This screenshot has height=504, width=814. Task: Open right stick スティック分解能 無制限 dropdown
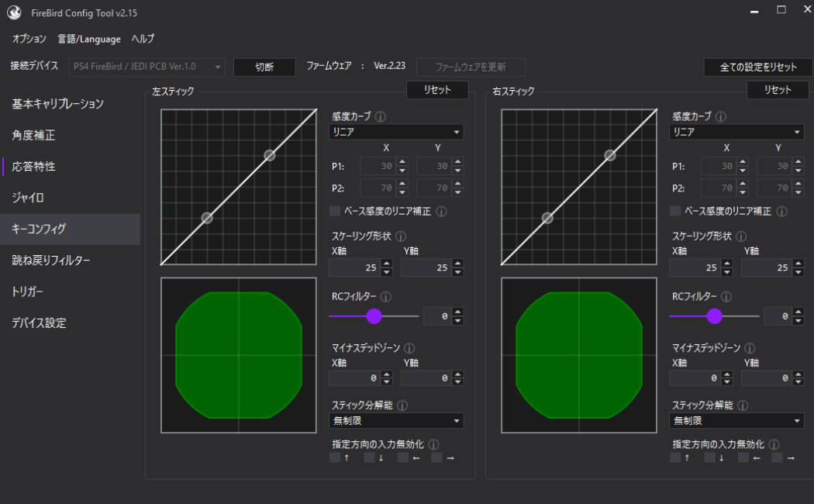coord(736,421)
